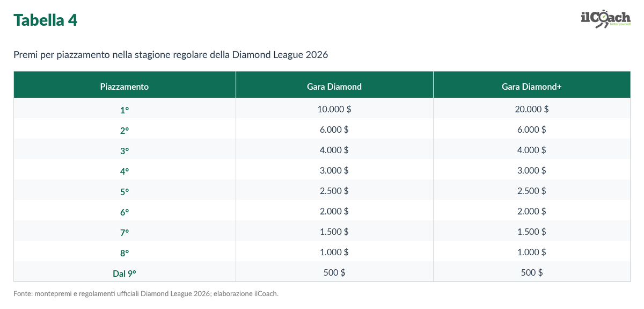Click the Piazzamento column header
This screenshot has height=309, width=644.
[x=125, y=87]
